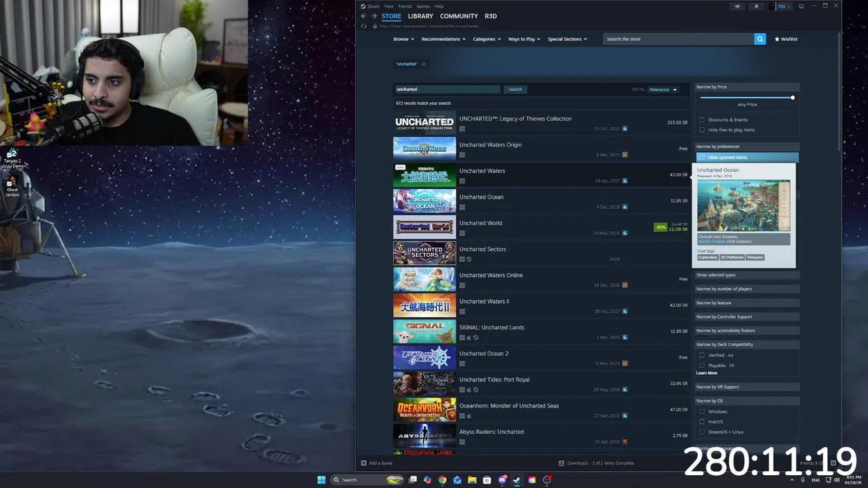The width and height of the screenshot is (868, 488).
Task: Open File Explorer from the taskbar
Action: [x=472, y=480]
